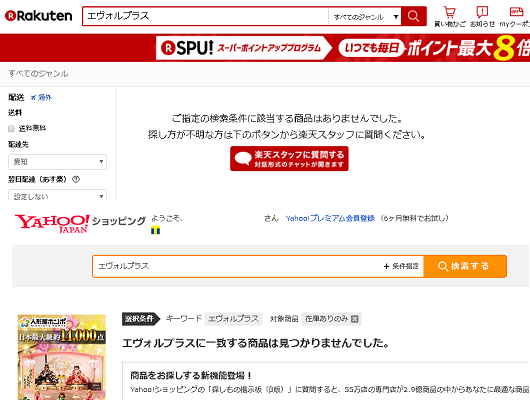Click the Rakuten logo
The width and height of the screenshot is (530, 400).
coord(38,16)
